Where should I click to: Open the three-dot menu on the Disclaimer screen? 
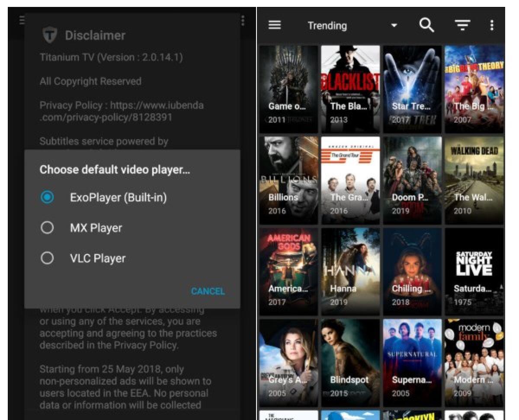[243, 19]
